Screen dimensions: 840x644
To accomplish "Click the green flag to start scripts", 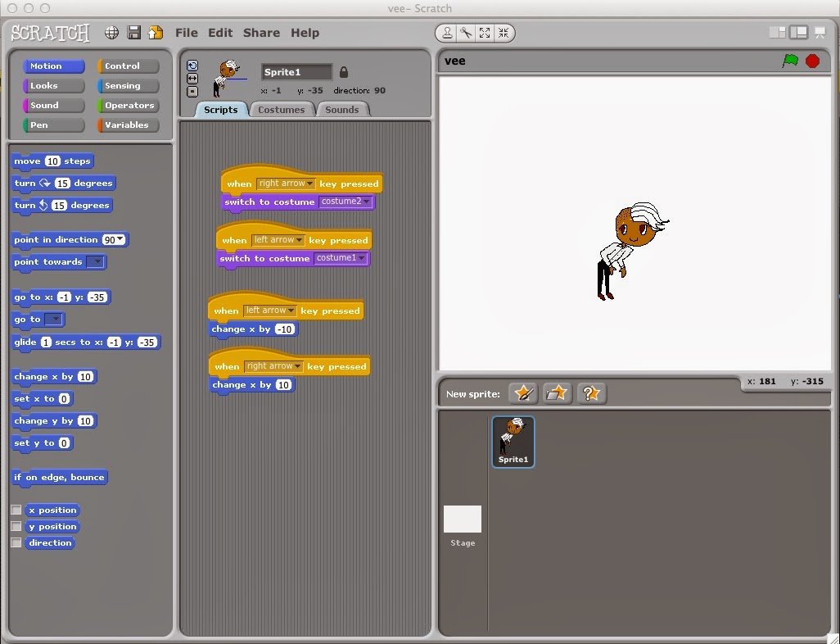I will 792,61.
